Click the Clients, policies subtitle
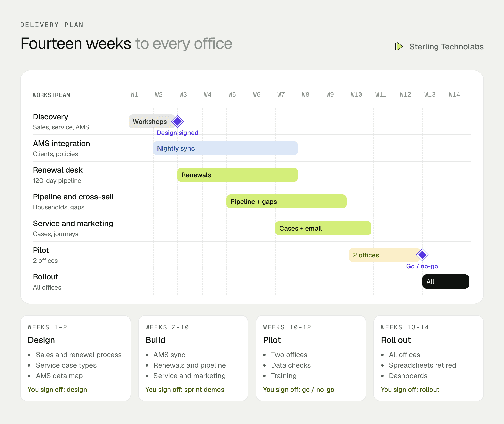Screen dimensions: 504x424 pos(55,154)
